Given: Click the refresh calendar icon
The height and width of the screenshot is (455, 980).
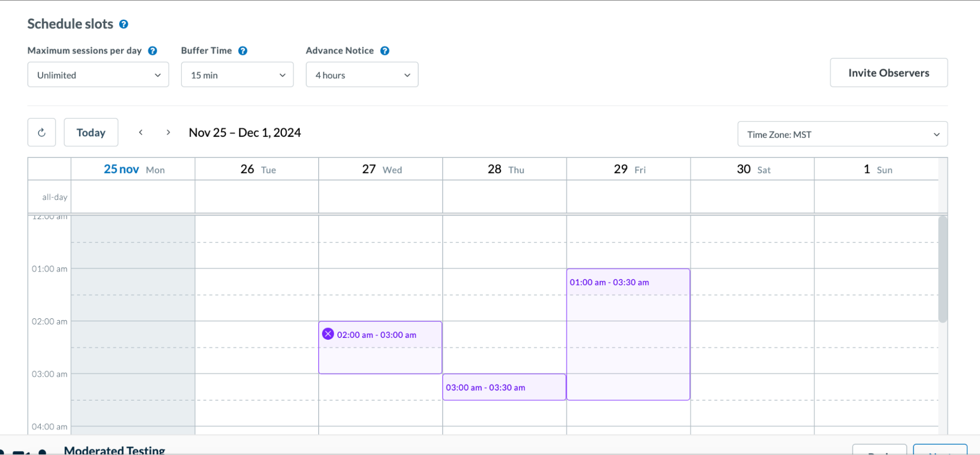Looking at the screenshot, I should (x=42, y=132).
